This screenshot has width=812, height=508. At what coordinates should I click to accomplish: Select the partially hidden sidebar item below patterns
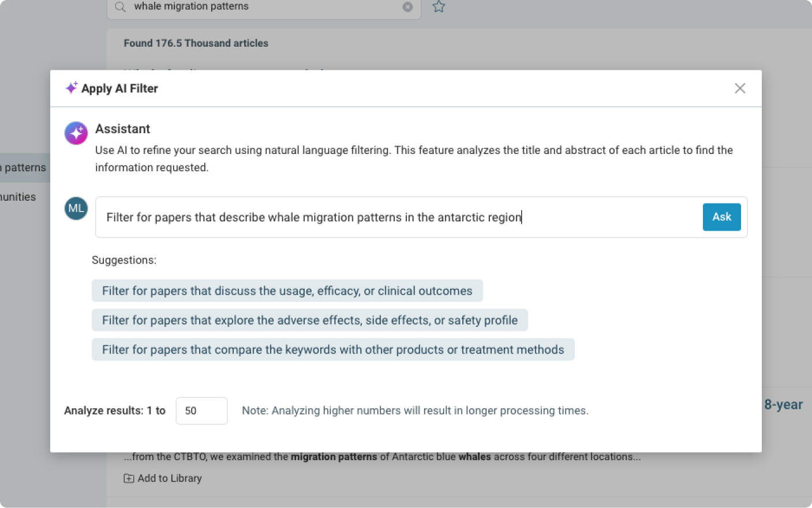pos(18,197)
